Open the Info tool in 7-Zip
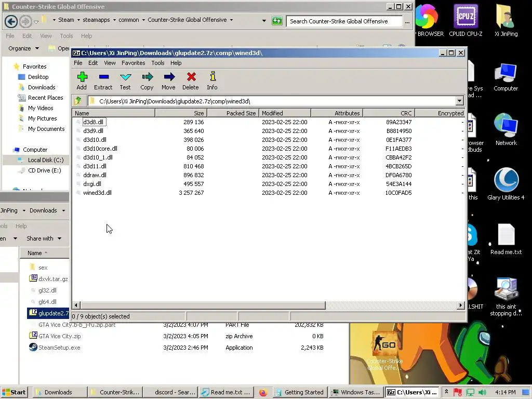Image resolution: width=532 pixels, height=399 pixels. [212, 81]
